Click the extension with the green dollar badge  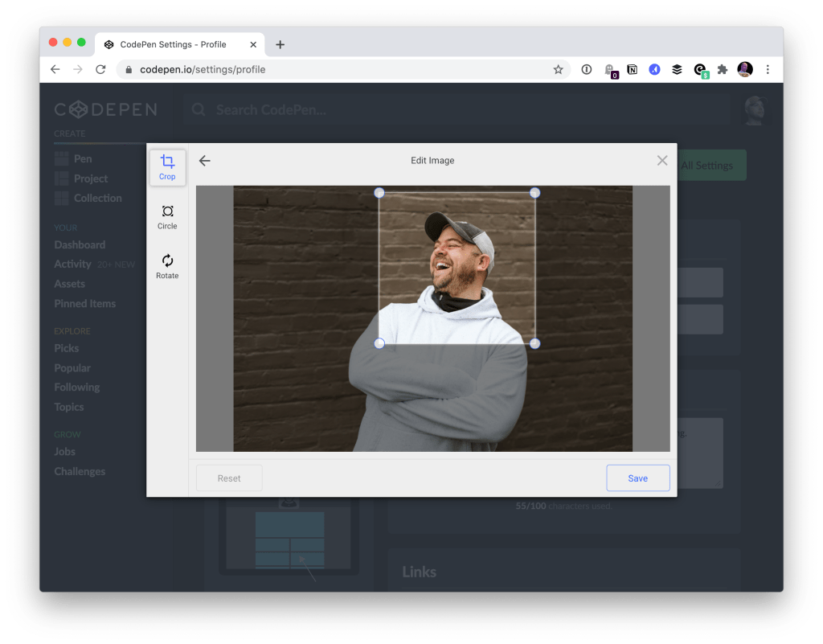tap(698, 70)
